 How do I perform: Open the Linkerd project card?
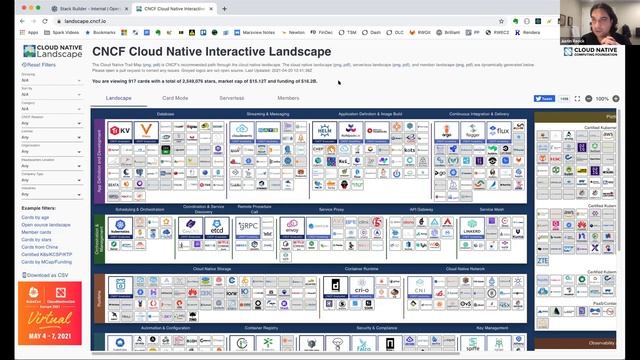click(472, 228)
